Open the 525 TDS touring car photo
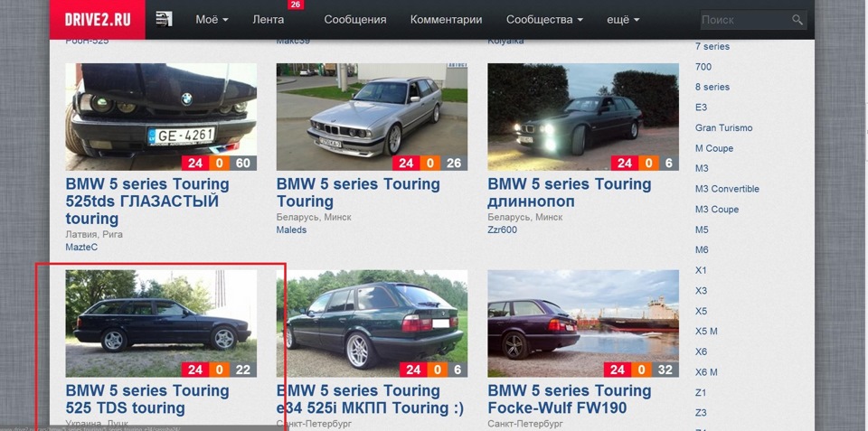The height and width of the screenshot is (431, 868). pyautogui.click(x=161, y=323)
